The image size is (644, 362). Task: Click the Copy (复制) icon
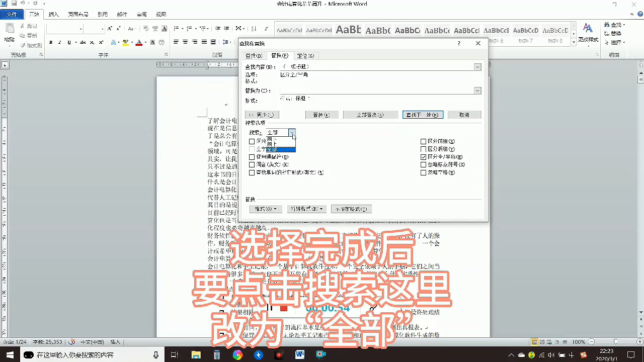click(x=23, y=36)
